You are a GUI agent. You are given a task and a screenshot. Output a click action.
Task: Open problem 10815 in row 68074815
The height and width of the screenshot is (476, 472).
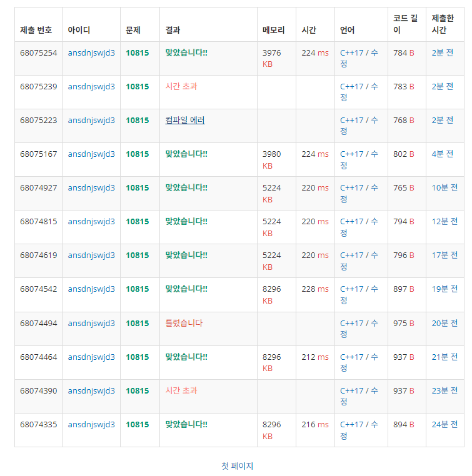pos(138,221)
